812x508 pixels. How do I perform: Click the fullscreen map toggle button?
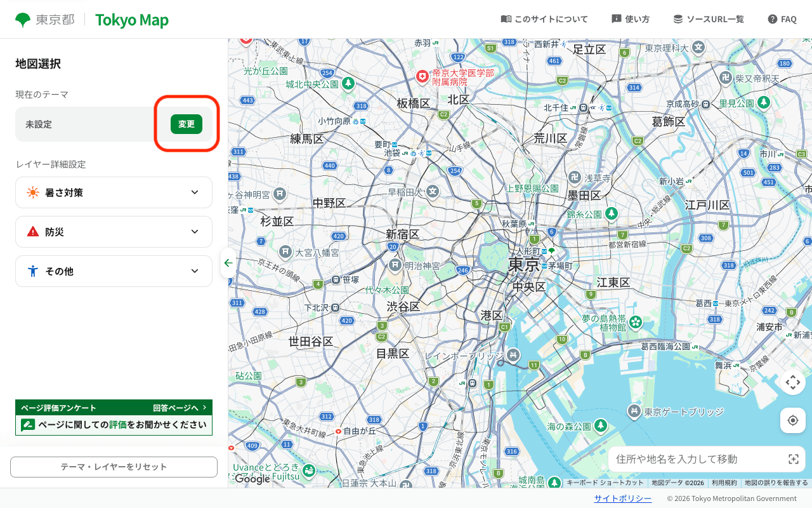tap(793, 382)
